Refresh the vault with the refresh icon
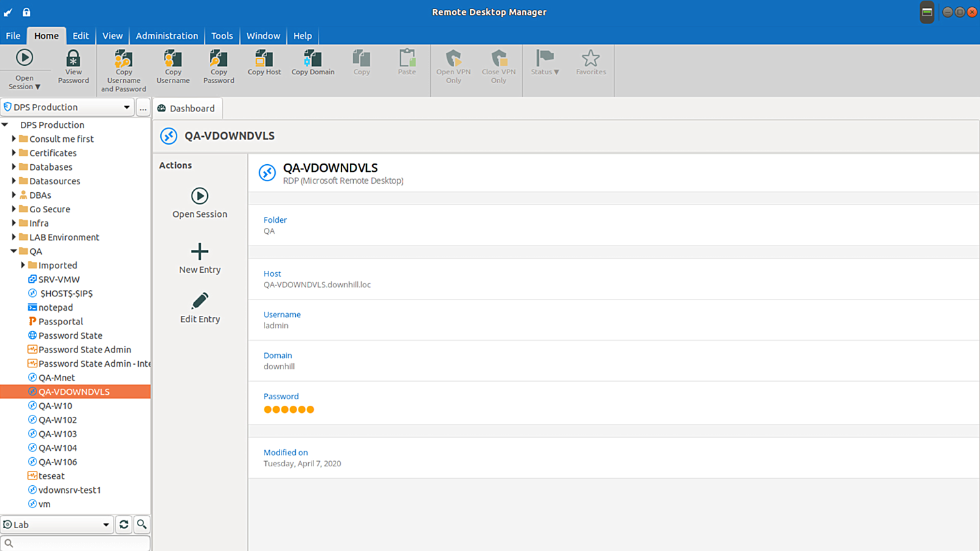This screenshot has height=551, width=980. click(124, 524)
